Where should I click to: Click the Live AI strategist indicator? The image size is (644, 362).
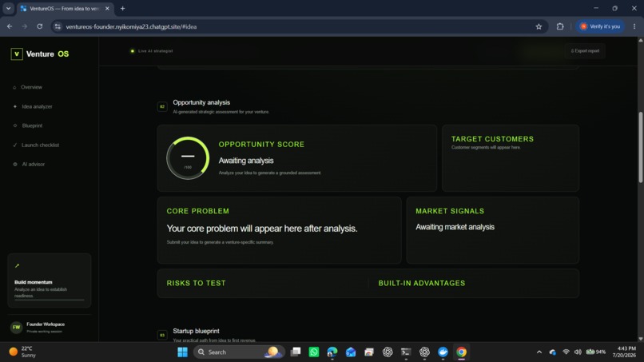click(152, 51)
